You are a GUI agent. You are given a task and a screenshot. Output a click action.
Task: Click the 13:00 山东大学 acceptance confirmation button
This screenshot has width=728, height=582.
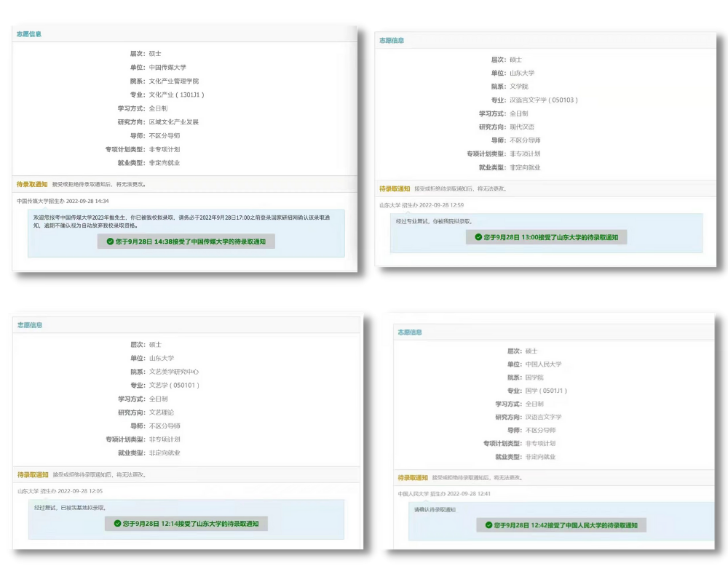[x=547, y=237]
